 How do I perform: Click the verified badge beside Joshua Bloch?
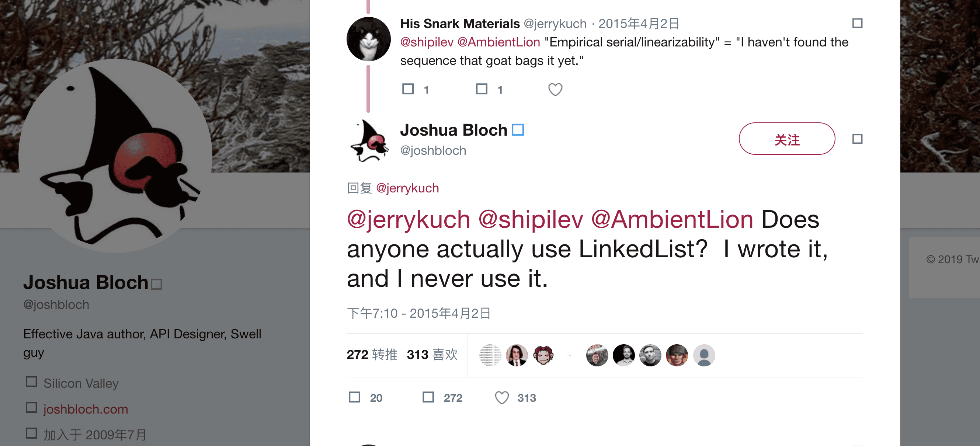518,130
